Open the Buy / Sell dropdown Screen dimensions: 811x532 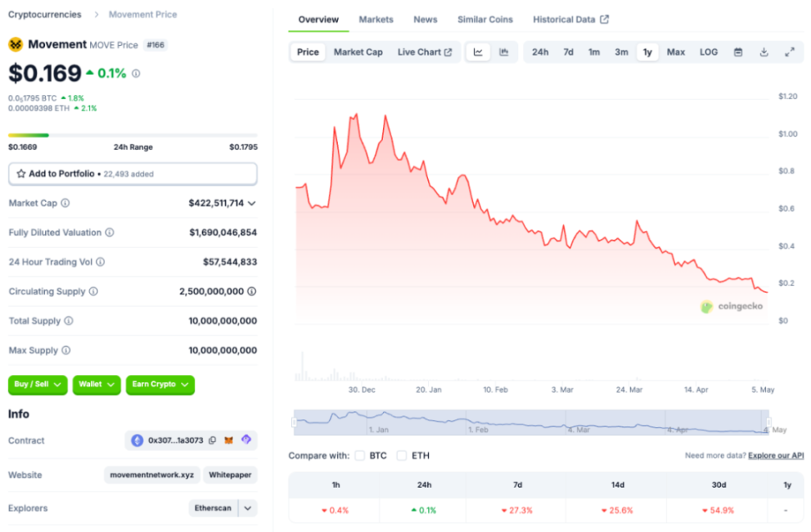[x=38, y=384]
